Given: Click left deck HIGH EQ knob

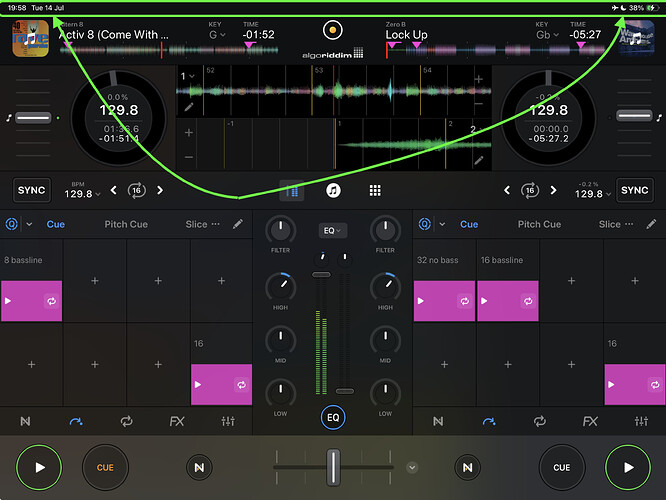Looking at the screenshot, I should (x=280, y=287).
